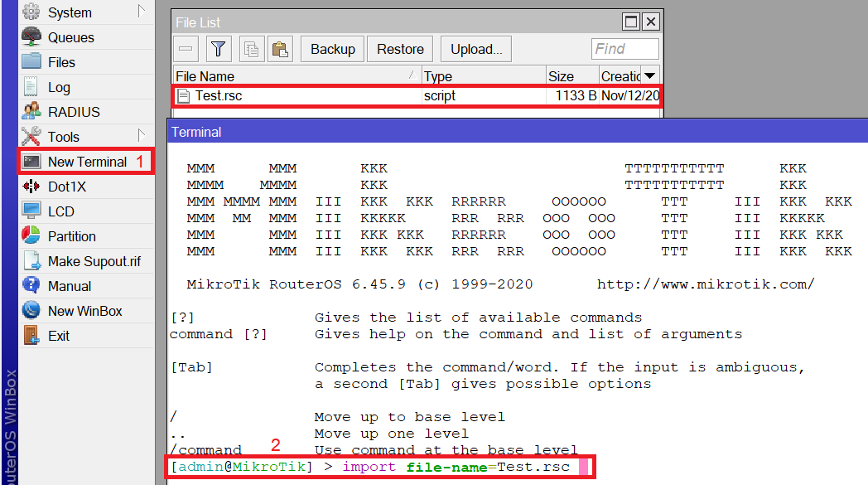Open New WinBox menu item
868x485 pixels.
[86, 311]
